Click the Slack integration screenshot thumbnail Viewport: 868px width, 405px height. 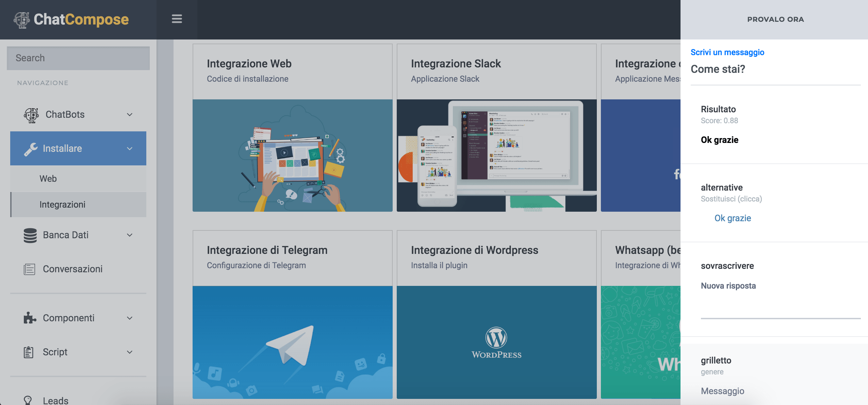(497, 156)
